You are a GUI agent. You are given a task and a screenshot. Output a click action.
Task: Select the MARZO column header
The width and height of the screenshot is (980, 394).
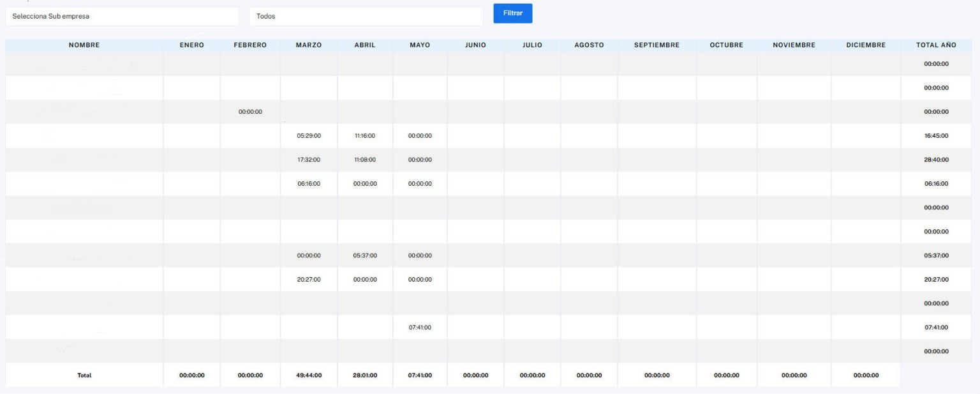tap(309, 45)
